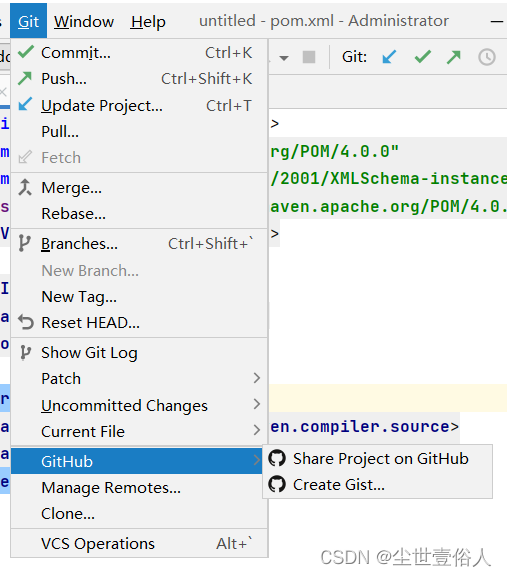Click GitHub logo beside Share Project
This screenshot has width=507, height=577.
(277, 459)
